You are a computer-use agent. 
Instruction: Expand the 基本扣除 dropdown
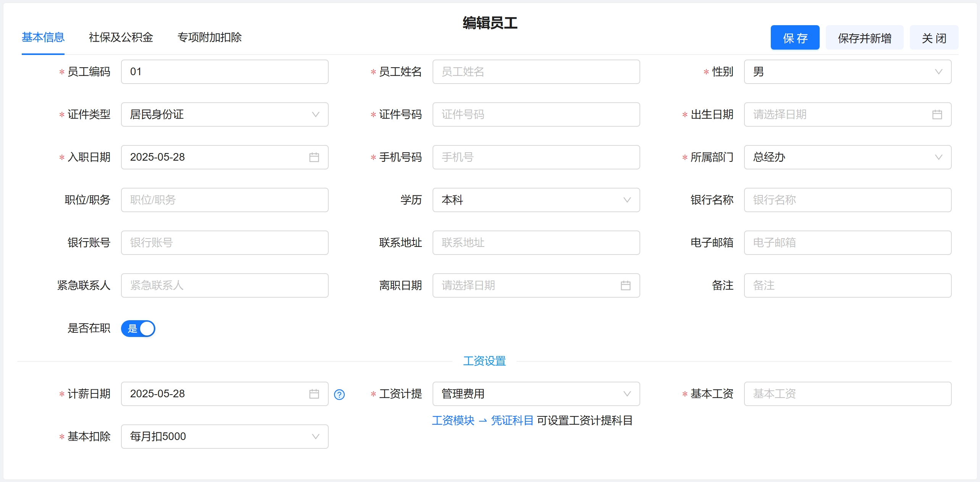coord(224,437)
